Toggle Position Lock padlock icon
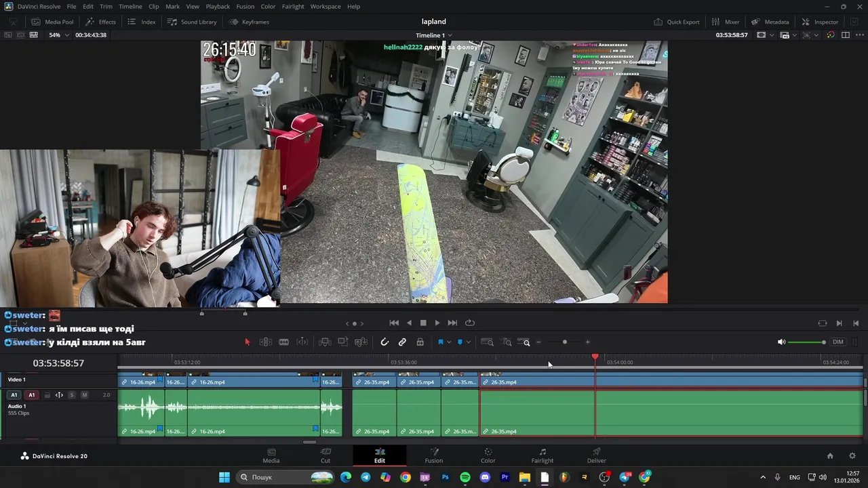This screenshot has width=868, height=488. (420, 342)
